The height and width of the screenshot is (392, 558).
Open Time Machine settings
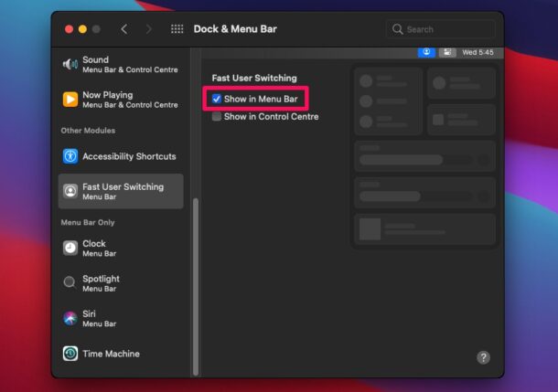121,354
